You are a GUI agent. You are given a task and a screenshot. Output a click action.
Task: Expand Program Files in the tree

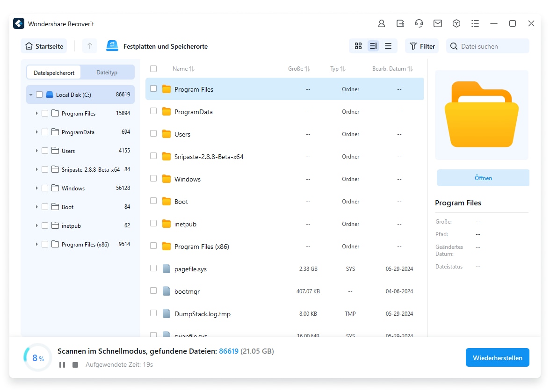[36, 113]
